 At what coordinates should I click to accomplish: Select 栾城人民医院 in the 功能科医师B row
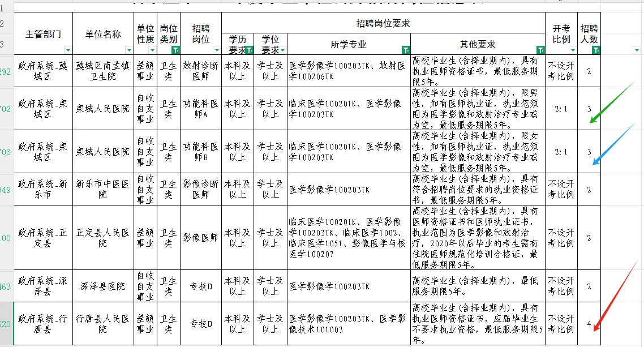(x=103, y=152)
